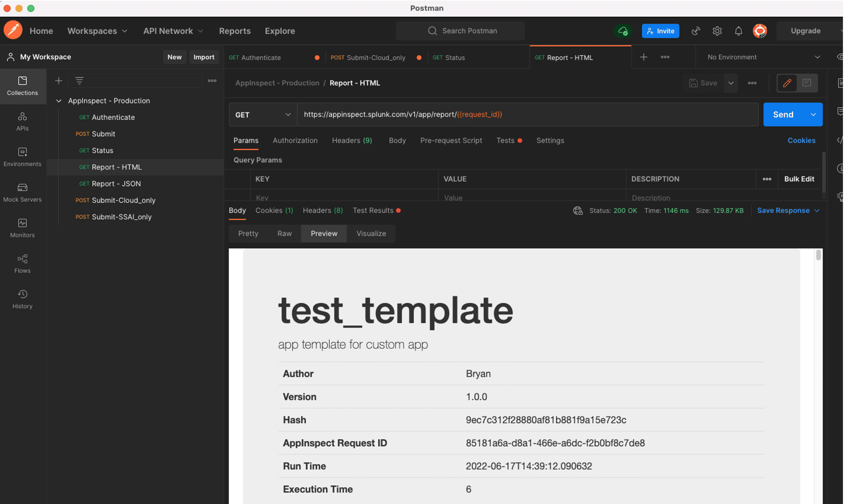Click the Bulk Edit link
Image resolution: width=844 pixels, height=504 pixels.
[x=799, y=179]
